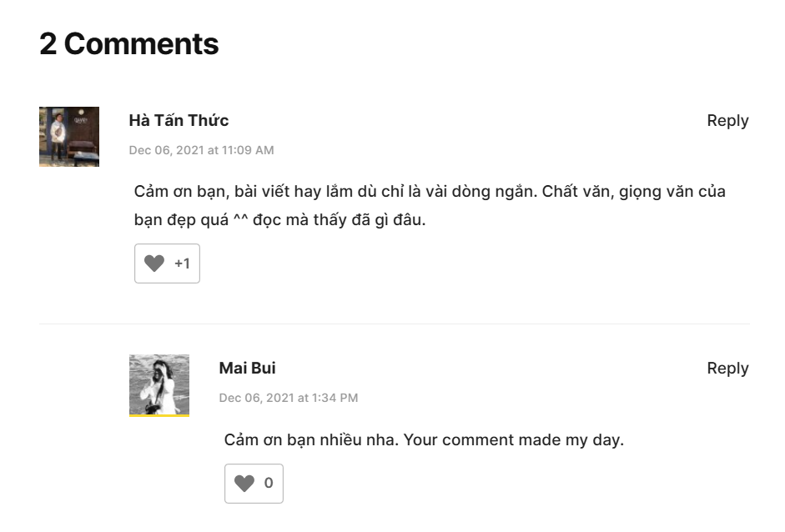
Task: Open the Hà Tấn Thức author name
Action: (179, 120)
